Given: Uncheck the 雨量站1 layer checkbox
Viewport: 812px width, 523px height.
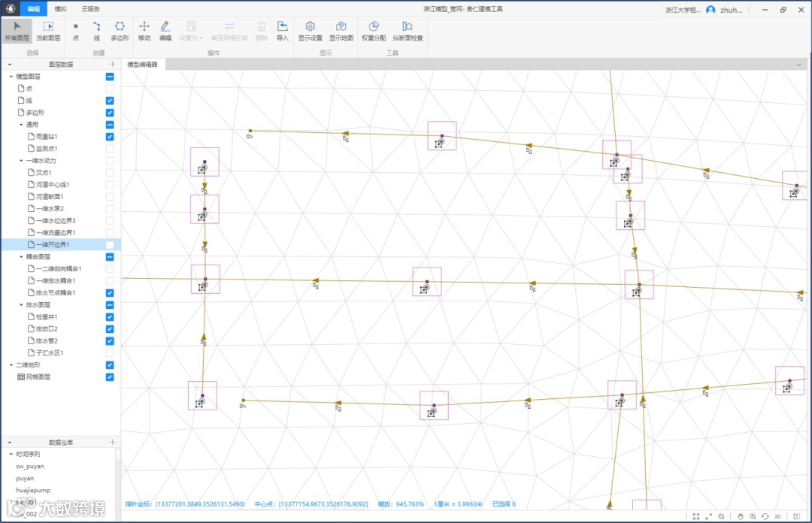Looking at the screenshot, I should coord(110,137).
